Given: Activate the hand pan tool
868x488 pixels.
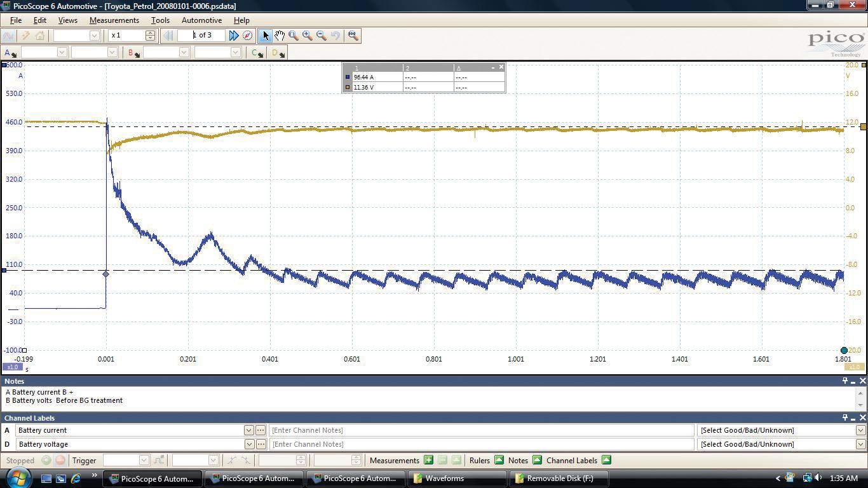Looking at the screenshot, I should (x=280, y=36).
